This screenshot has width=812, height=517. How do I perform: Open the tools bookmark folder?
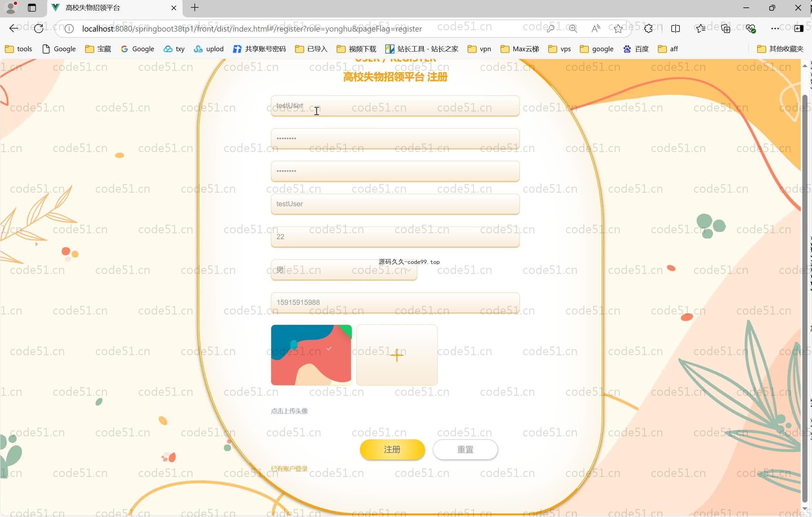(x=19, y=49)
